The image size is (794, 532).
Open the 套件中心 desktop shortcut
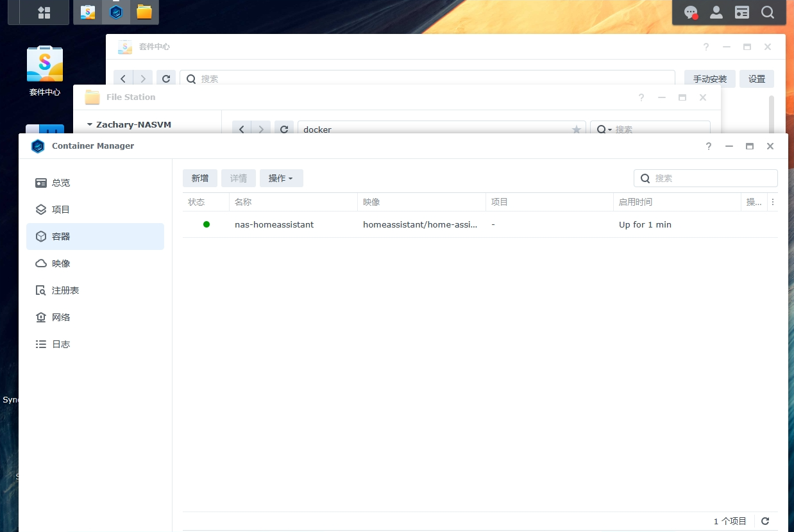[45, 71]
